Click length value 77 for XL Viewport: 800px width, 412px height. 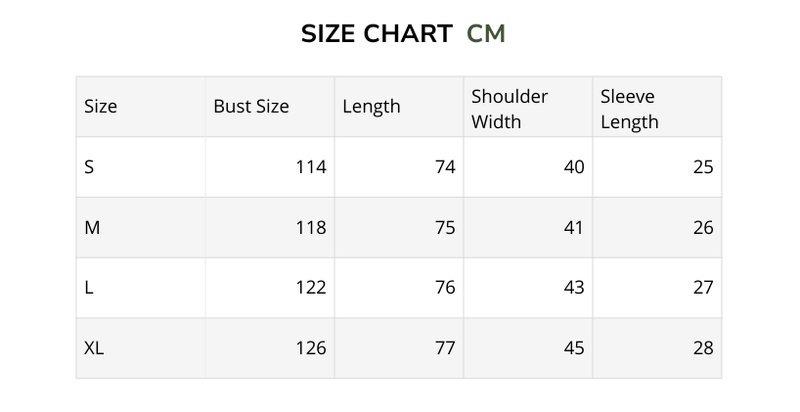coord(445,348)
